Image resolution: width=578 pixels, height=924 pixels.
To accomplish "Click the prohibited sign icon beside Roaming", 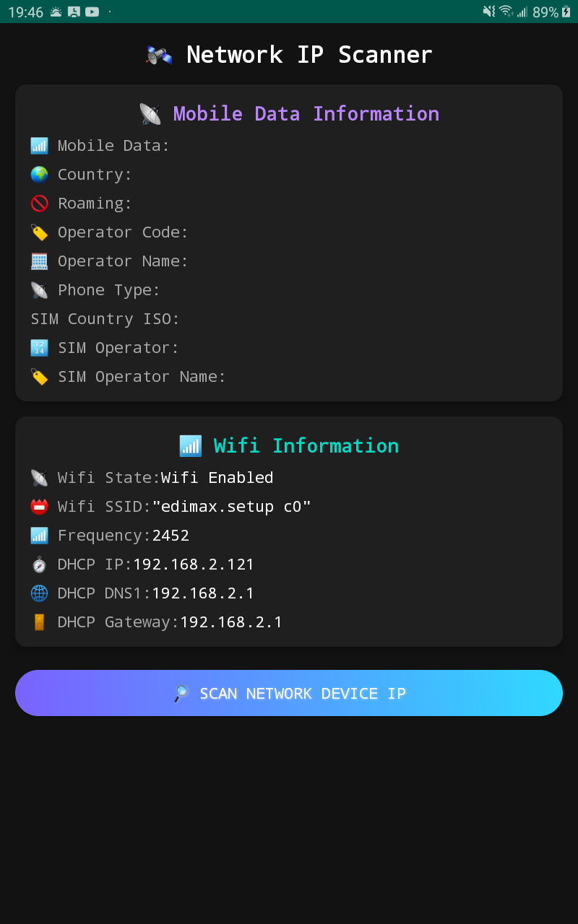I will pyautogui.click(x=39, y=204).
